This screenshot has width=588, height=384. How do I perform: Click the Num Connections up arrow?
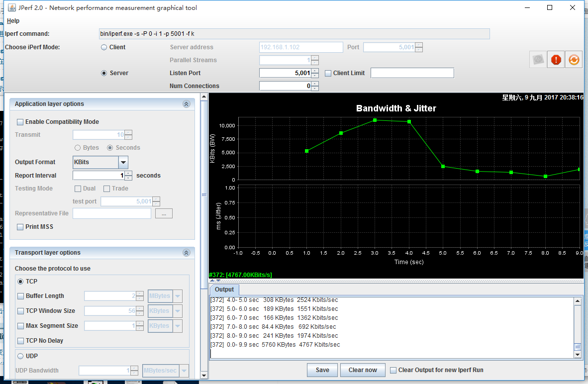click(x=315, y=84)
